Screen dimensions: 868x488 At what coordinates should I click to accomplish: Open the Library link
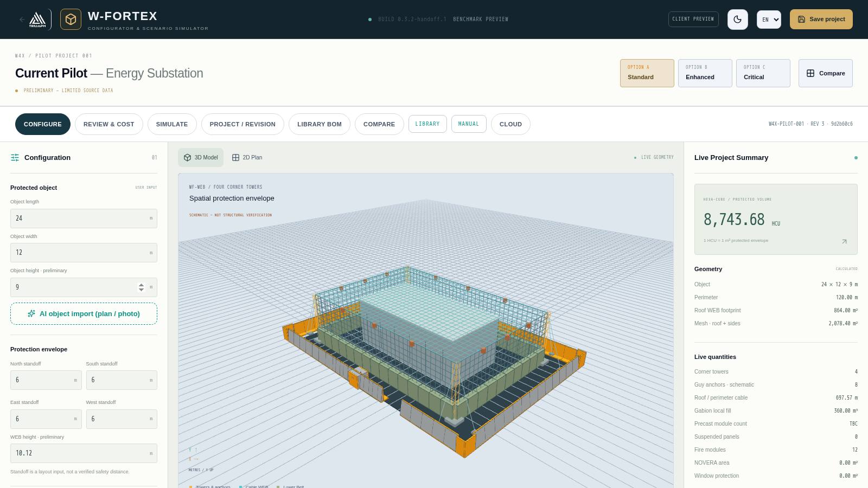coord(427,124)
